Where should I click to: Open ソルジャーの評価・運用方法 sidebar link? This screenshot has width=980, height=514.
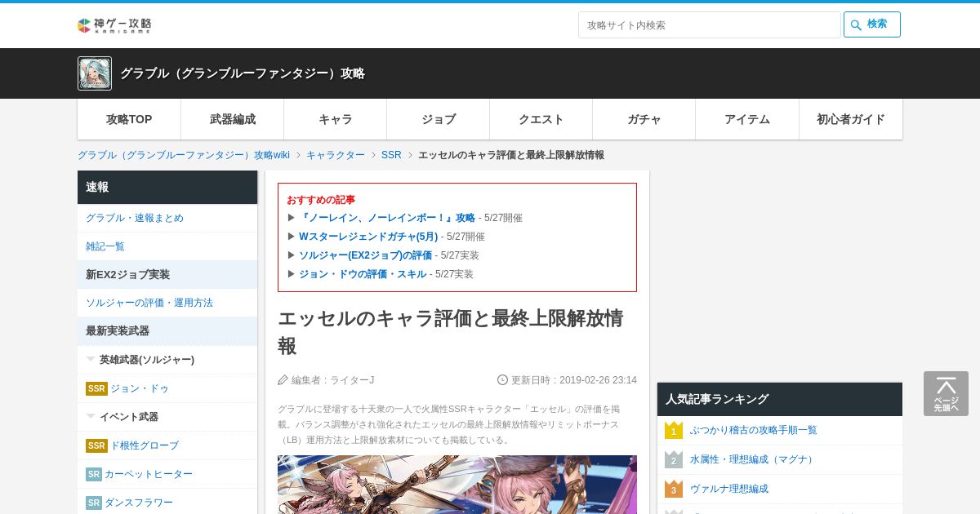(x=149, y=303)
